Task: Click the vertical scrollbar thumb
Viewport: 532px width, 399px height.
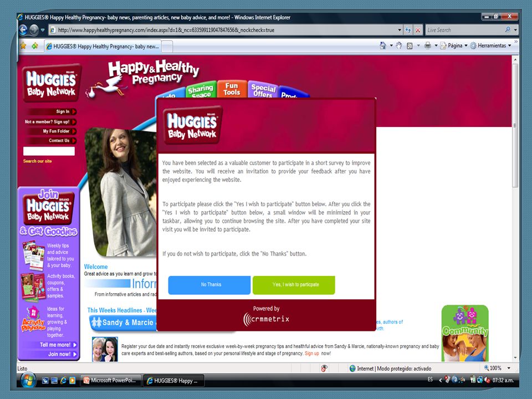Action: 515,126
